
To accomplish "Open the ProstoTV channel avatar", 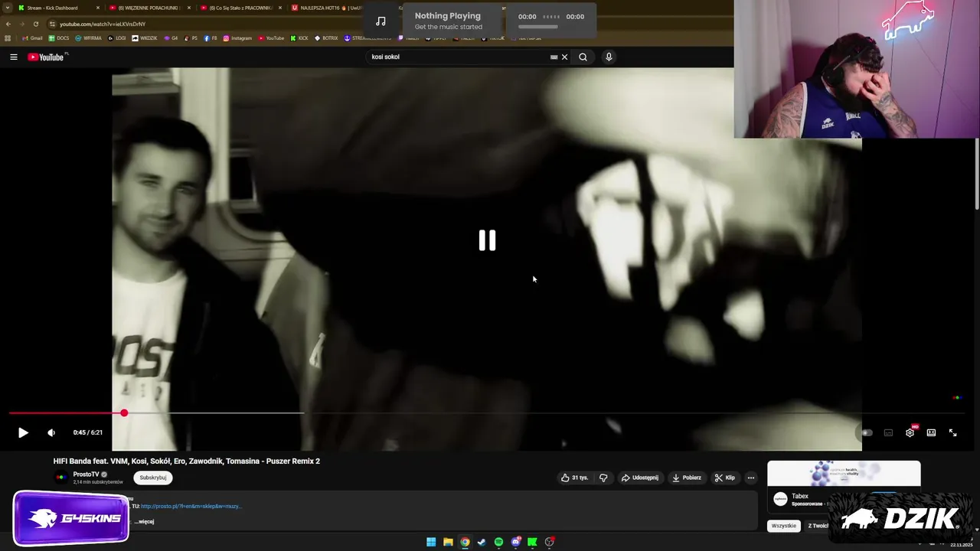I will 61,478.
